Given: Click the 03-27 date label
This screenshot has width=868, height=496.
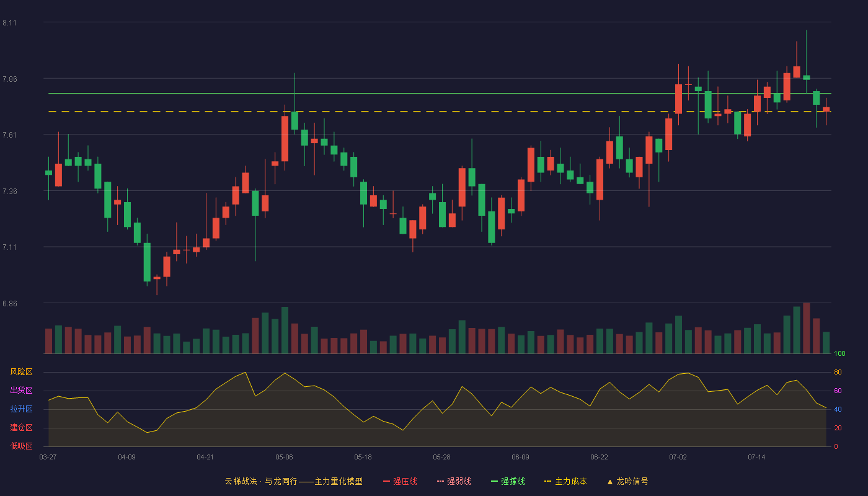Looking at the screenshot, I should pyautogui.click(x=48, y=457).
